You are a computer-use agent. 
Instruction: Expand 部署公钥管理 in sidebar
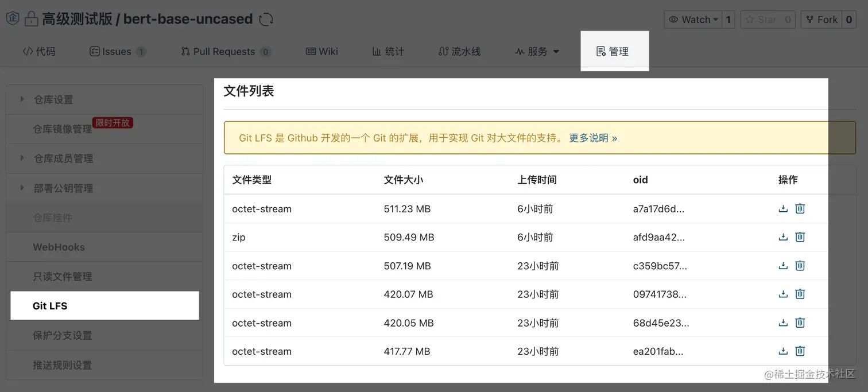[22, 188]
